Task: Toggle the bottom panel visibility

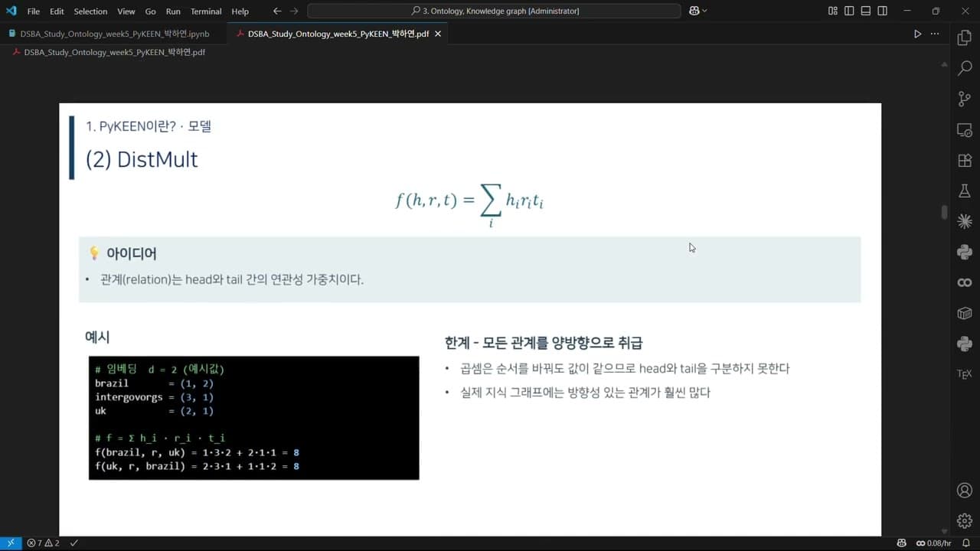Action: tap(866, 11)
